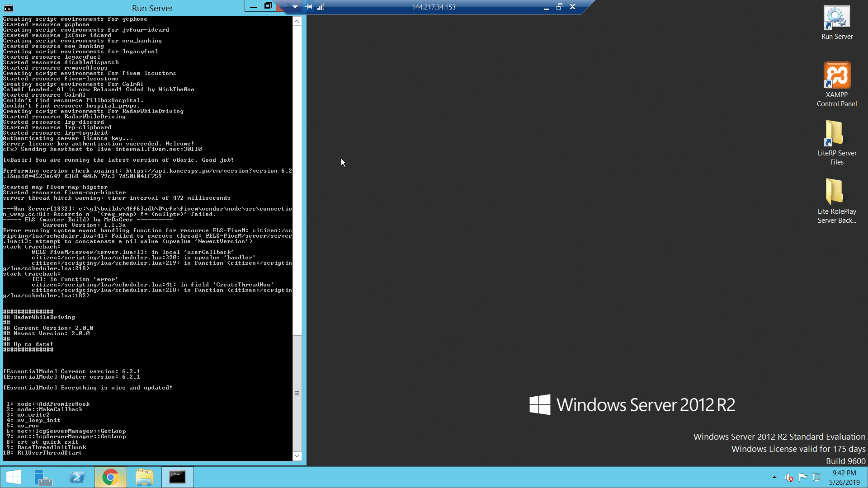Show hidden system tray icons
Viewport: 868px width, 488px height.
[x=774, y=477]
